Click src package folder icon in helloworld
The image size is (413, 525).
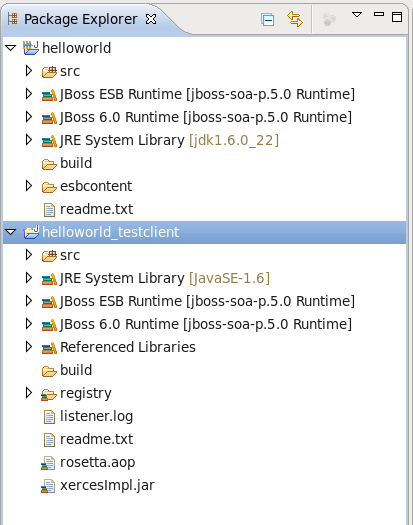pyautogui.click(x=49, y=72)
